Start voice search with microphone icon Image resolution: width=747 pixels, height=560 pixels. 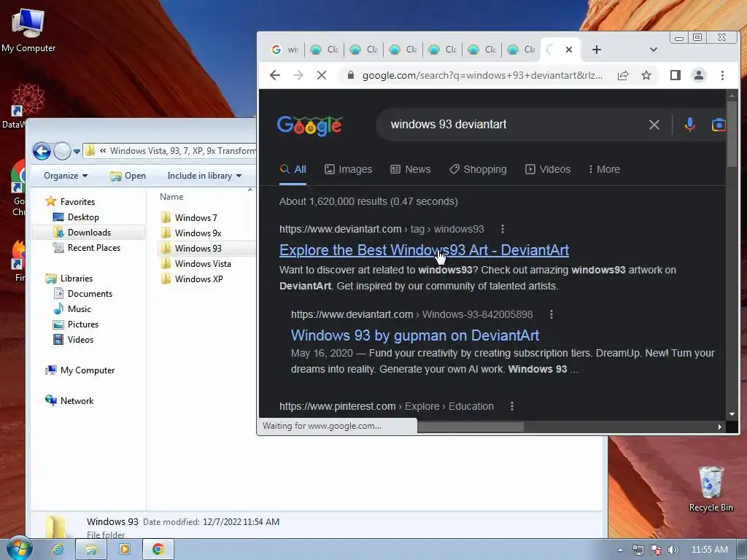click(x=690, y=125)
